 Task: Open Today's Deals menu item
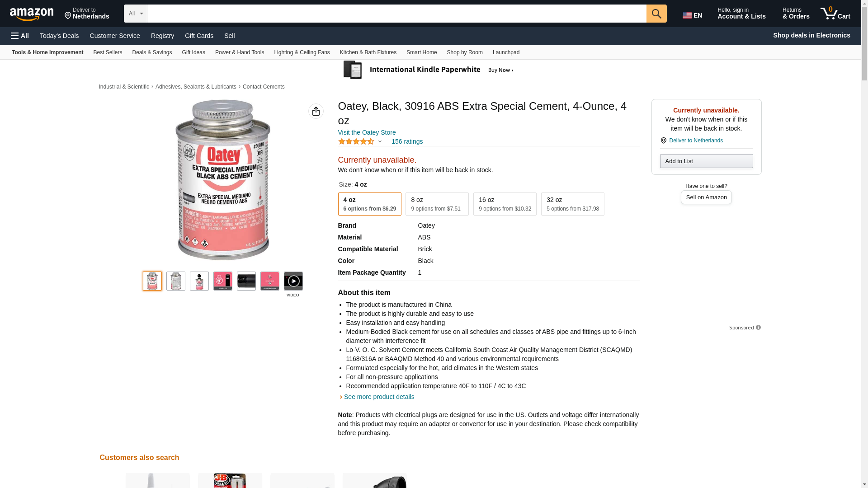[59, 36]
